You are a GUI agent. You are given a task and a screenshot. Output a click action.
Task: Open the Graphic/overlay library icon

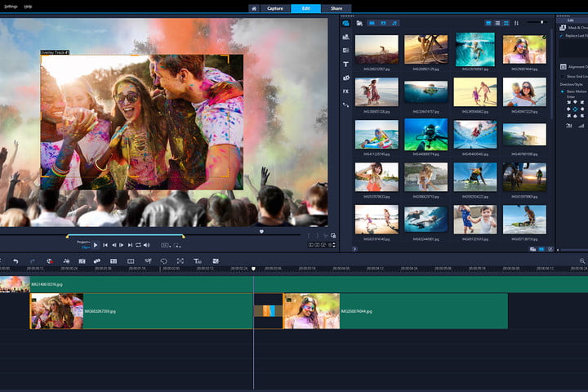345,78
